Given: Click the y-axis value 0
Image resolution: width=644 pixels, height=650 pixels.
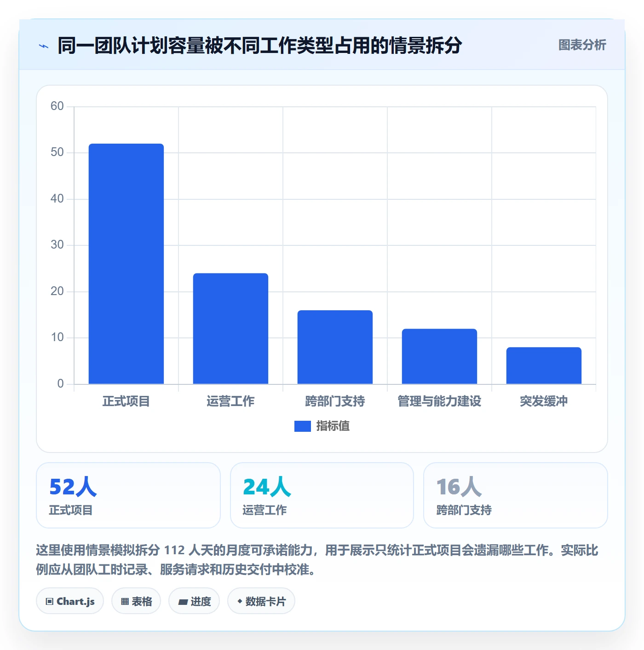Looking at the screenshot, I should coord(60,384).
